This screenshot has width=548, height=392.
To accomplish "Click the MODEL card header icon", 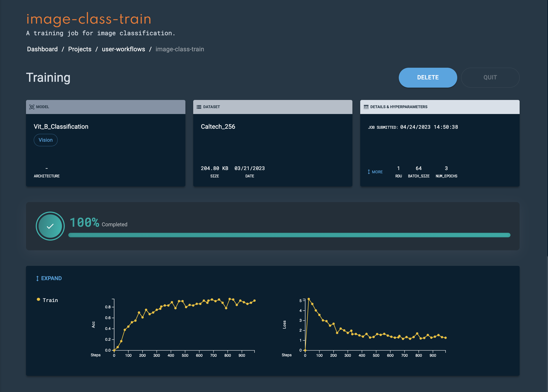I will pos(32,107).
